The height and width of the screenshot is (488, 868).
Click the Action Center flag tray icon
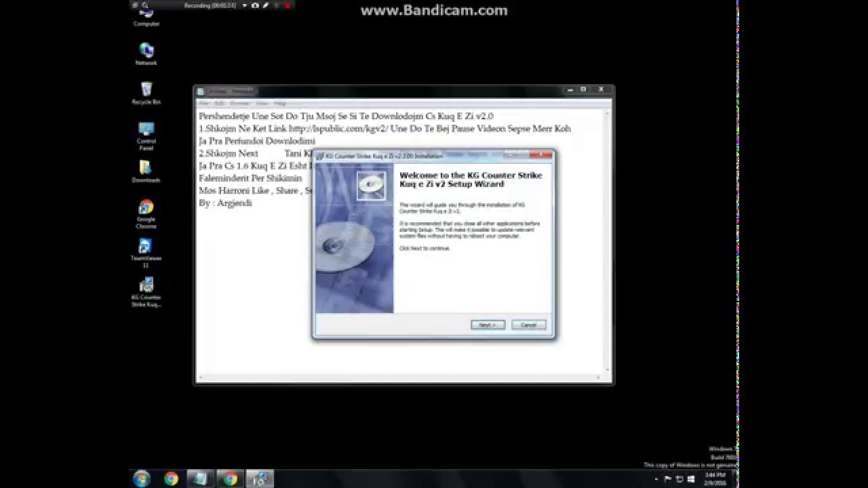pyautogui.click(x=668, y=479)
